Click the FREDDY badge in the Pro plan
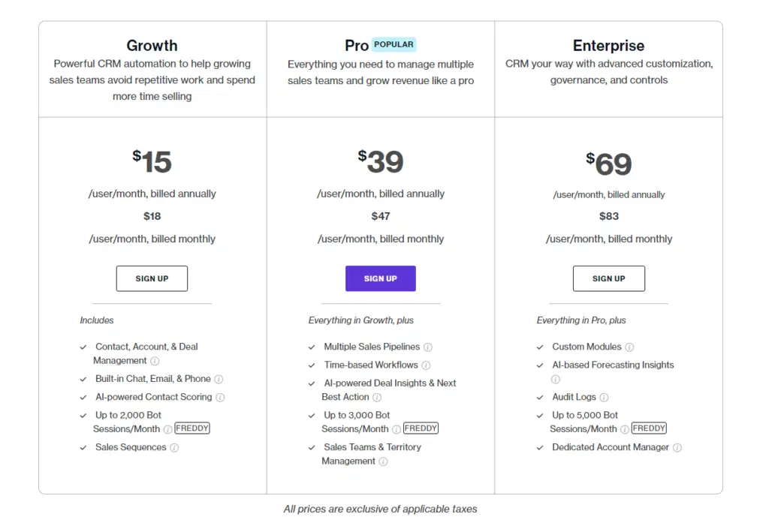This screenshot has height=532, width=769. [x=421, y=428]
